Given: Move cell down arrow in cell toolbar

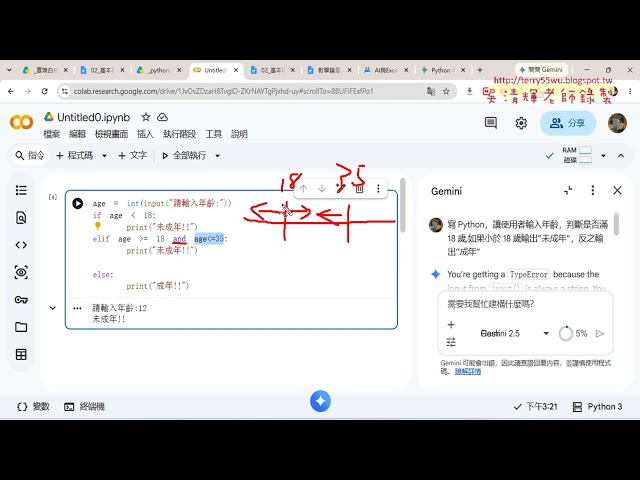Looking at the screenshot, I should coord(322,189).
